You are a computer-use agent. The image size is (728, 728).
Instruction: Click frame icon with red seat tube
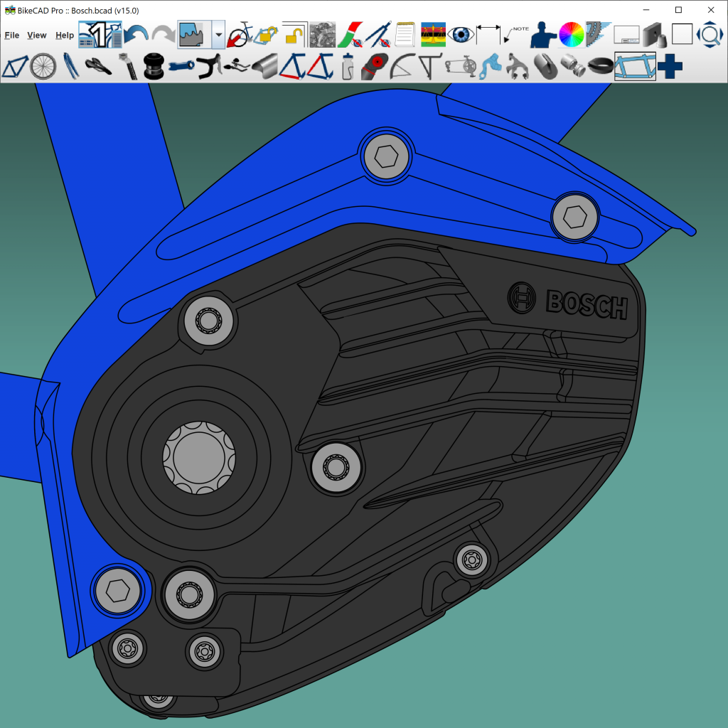coord(321,67)
